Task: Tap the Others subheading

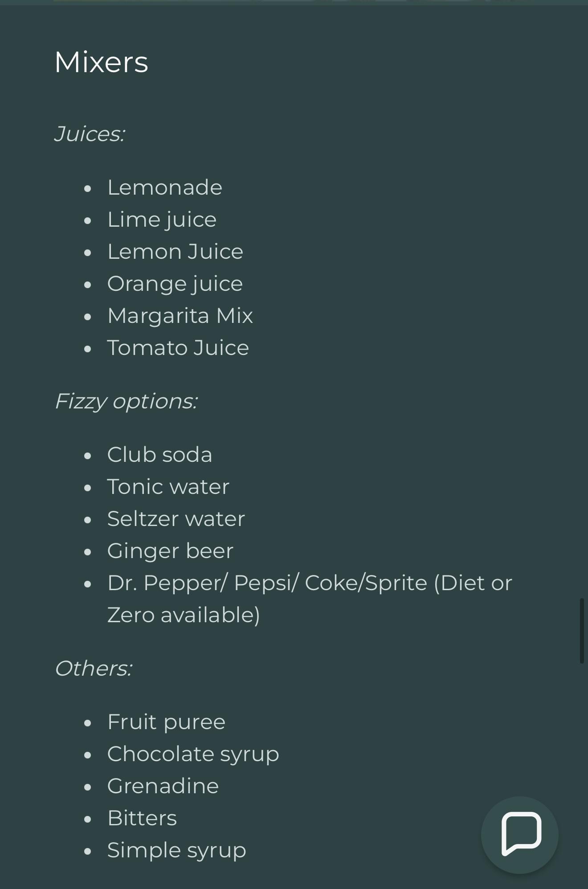Action: 93,669
